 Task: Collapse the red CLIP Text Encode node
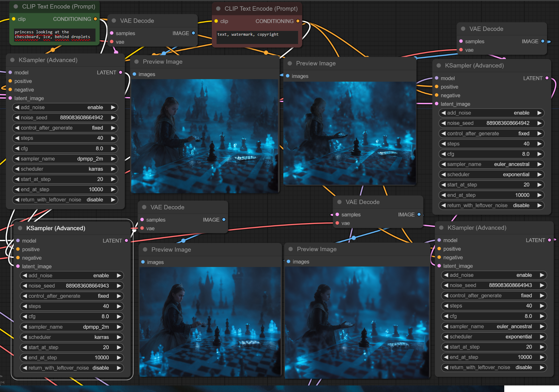[218, 9]
